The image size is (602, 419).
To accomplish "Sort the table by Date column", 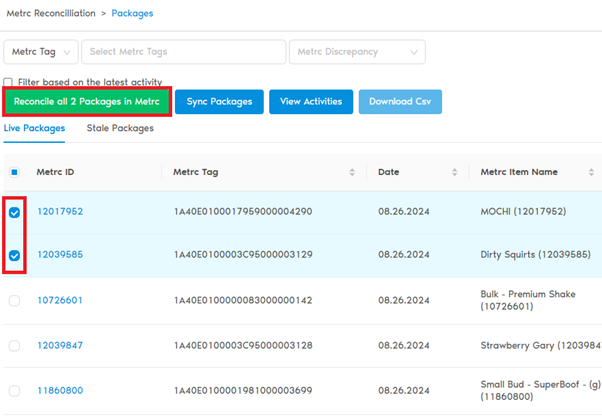I will pyautogui.click(x=453, y=172).
